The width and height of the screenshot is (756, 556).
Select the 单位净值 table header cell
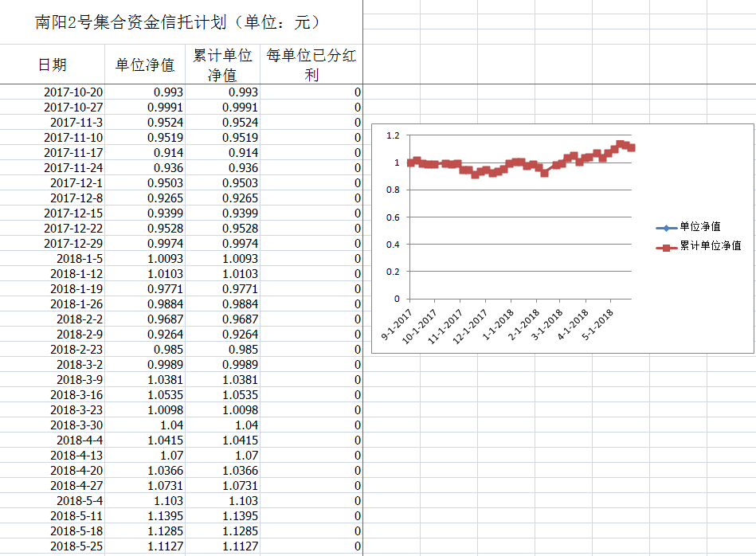[144, 65]
